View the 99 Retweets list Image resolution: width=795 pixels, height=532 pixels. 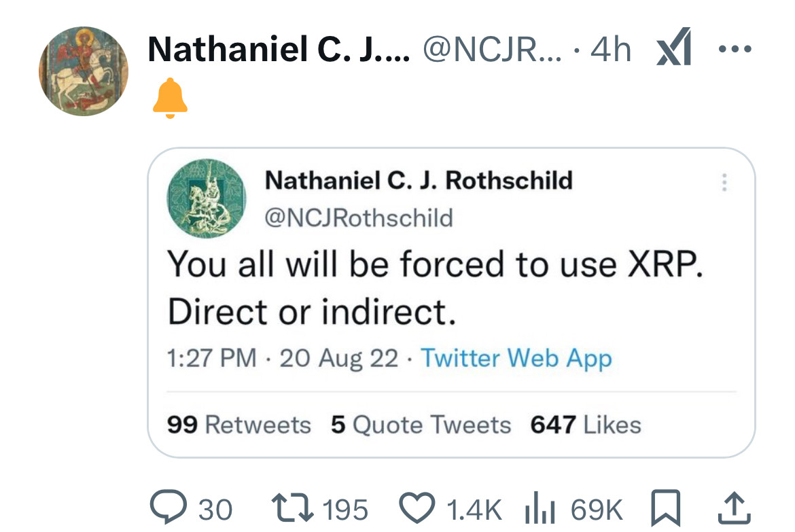pos(238,425)
